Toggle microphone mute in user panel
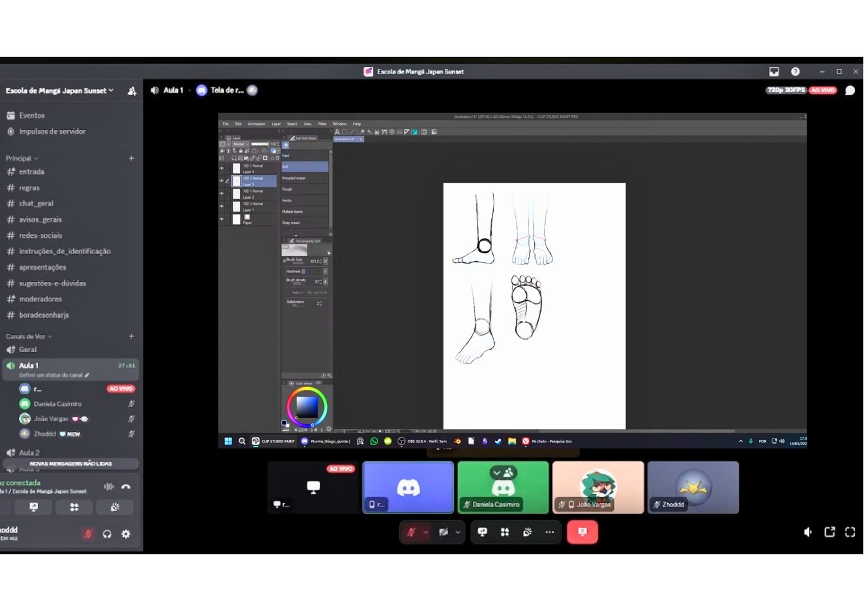Image resolution: width=868 pixels, height=614 pixels. [88, 534]
